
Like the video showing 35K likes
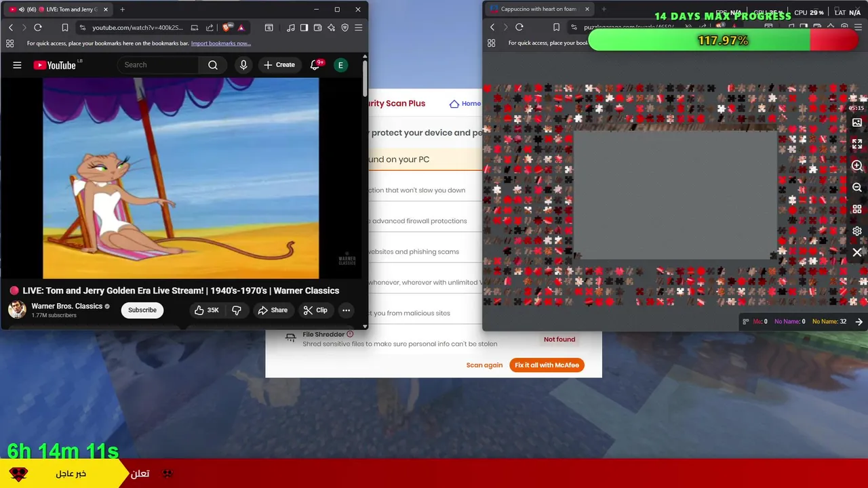(x=206, y=310)
